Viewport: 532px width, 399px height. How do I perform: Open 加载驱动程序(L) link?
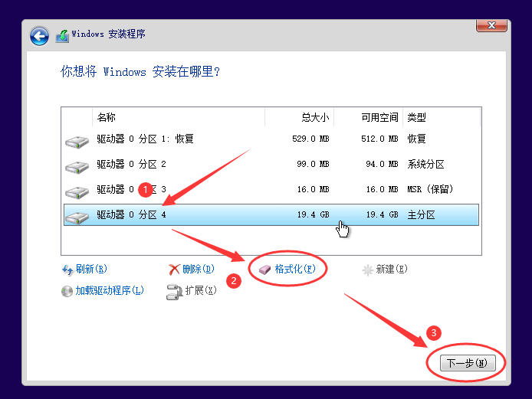tap(110, 290)
